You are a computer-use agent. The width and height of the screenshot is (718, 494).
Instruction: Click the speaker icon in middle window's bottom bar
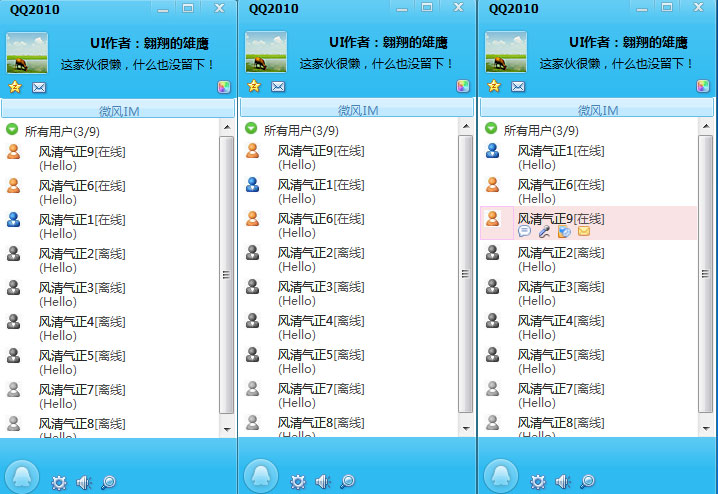point(323,481)
